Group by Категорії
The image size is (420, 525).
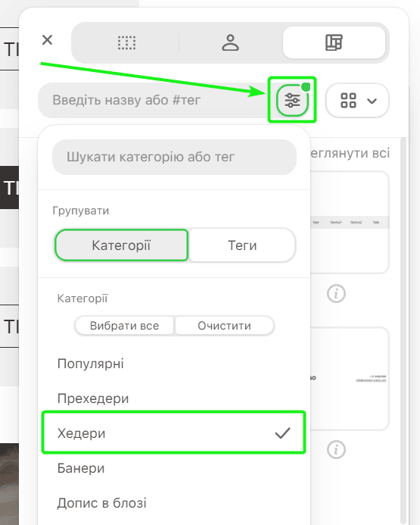click(121, 245)
